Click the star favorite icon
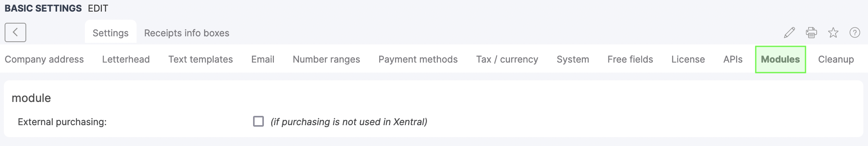The height and width of the screenshot is (146, 868). 833,33
